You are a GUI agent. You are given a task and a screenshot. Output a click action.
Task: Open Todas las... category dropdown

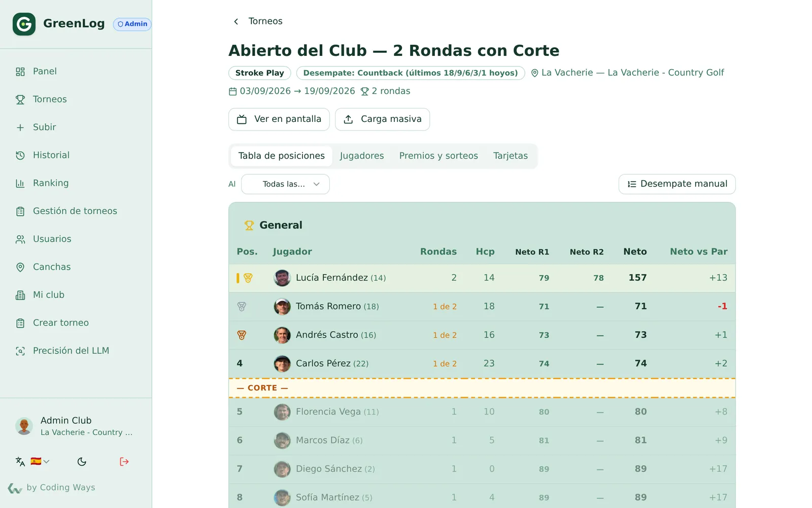tap(285, 184)
